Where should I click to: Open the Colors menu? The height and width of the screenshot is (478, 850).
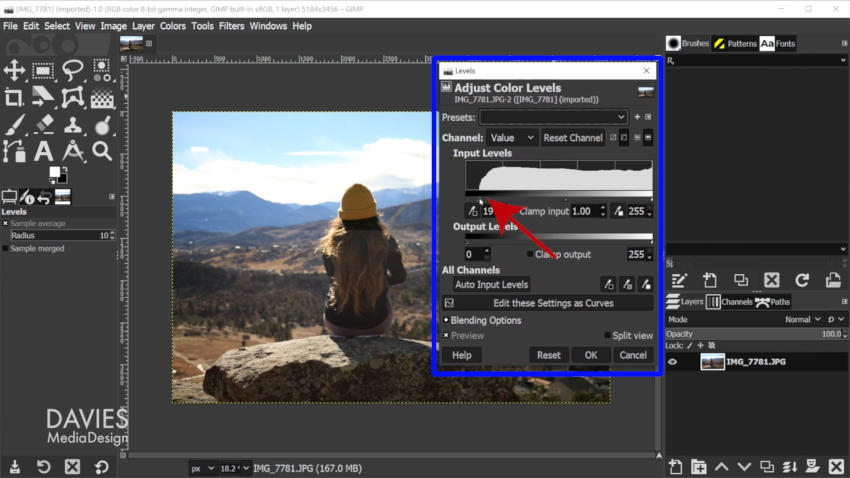tap(172, 25)
